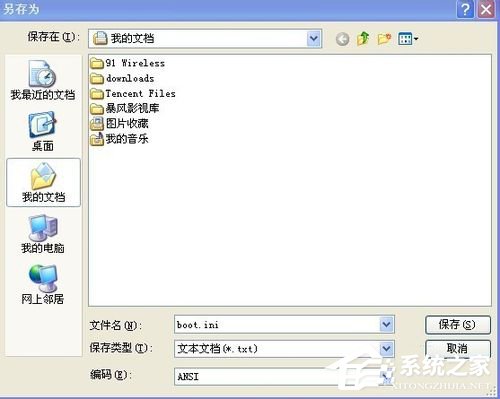Open My Recent Documents in sidebar

[x=43, y=80]
